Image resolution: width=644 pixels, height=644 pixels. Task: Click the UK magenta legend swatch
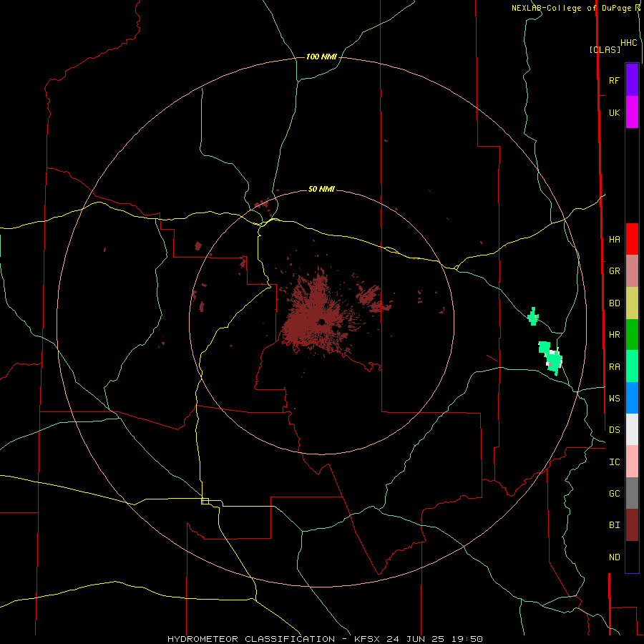632,112
